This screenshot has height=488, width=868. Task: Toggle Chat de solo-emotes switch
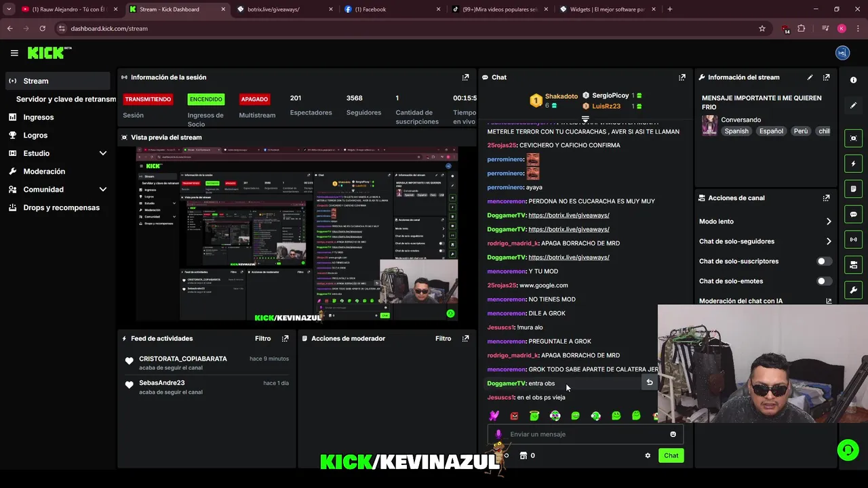[824, 281]
